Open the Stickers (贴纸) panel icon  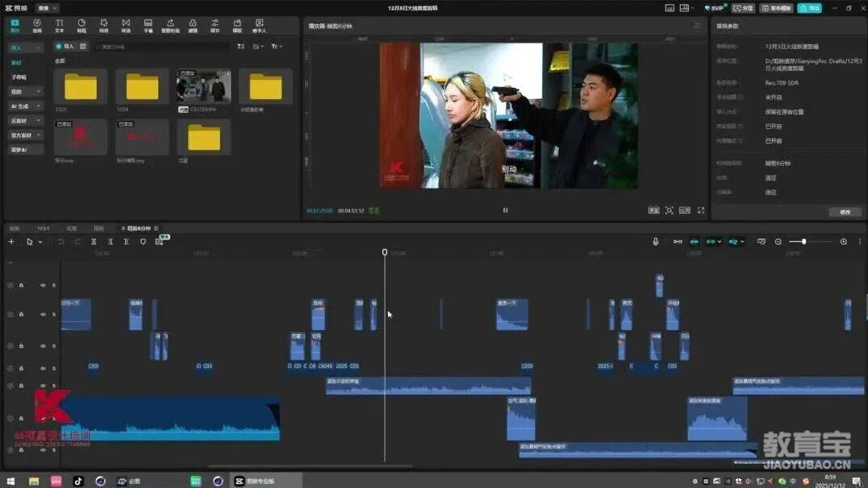point(81,26)
